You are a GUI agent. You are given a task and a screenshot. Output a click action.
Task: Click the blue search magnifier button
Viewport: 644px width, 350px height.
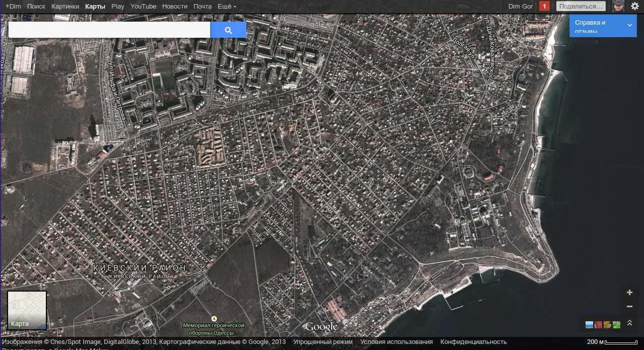(x=228, y=30)
